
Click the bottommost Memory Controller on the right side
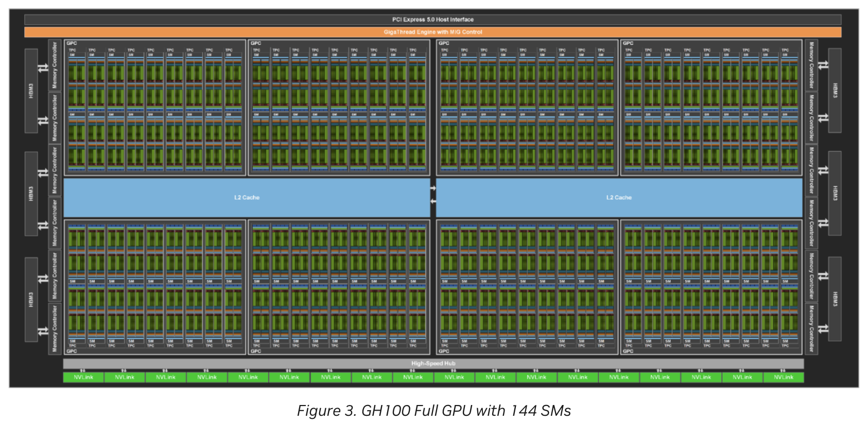[x=811, y=329]
